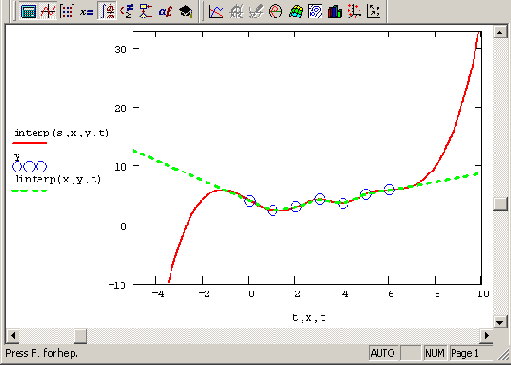The width and height of the screenshot is (511, 365).
Task: Toggle the Calculus toolbar icon
Action: [107, 12]
